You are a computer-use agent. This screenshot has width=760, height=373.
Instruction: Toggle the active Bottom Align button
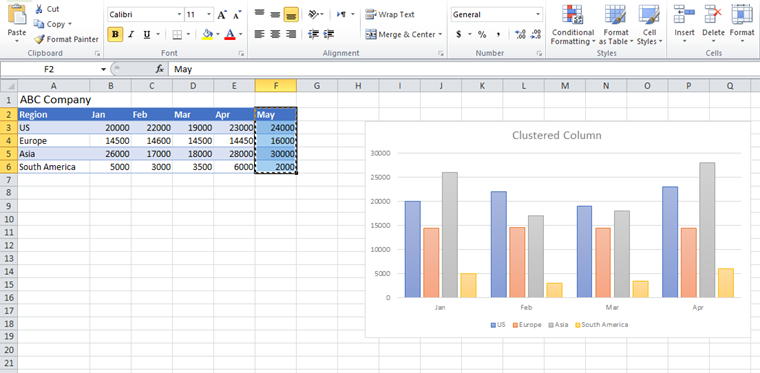coord(291,14)
